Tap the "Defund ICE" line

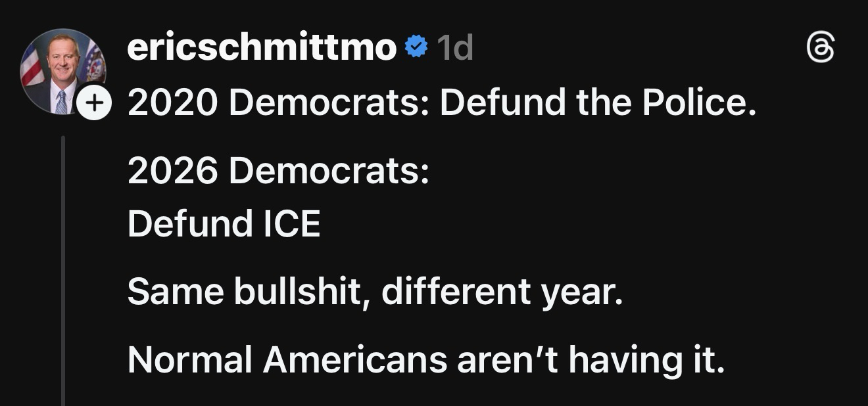(224, 224)
